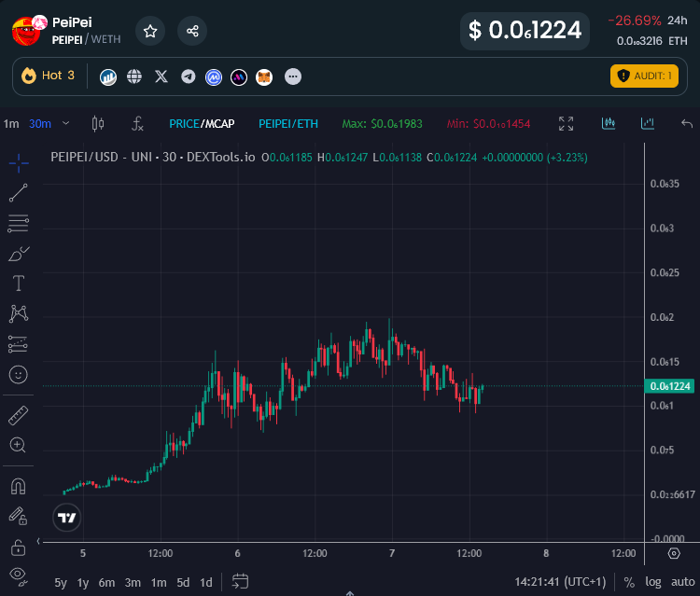Share the PeiPei pair page

192,31
